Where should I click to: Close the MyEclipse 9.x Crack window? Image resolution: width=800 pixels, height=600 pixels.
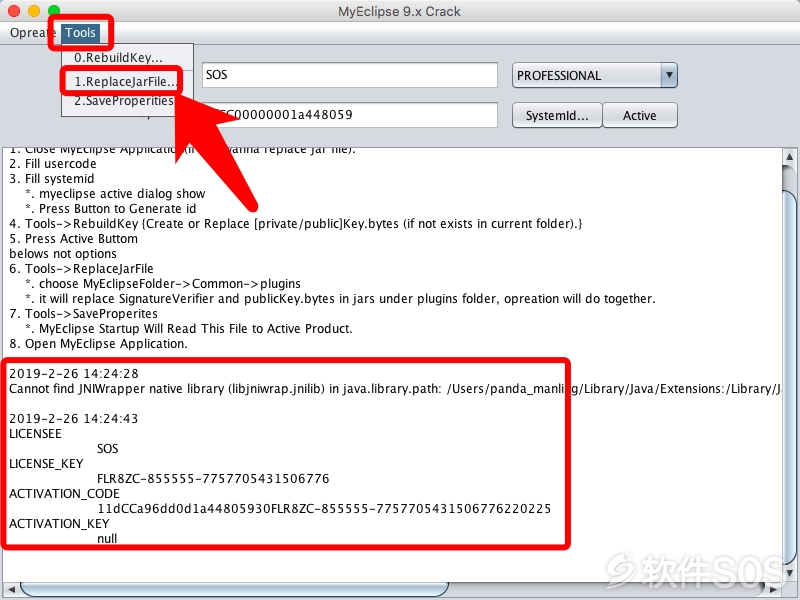coord(14,11)
